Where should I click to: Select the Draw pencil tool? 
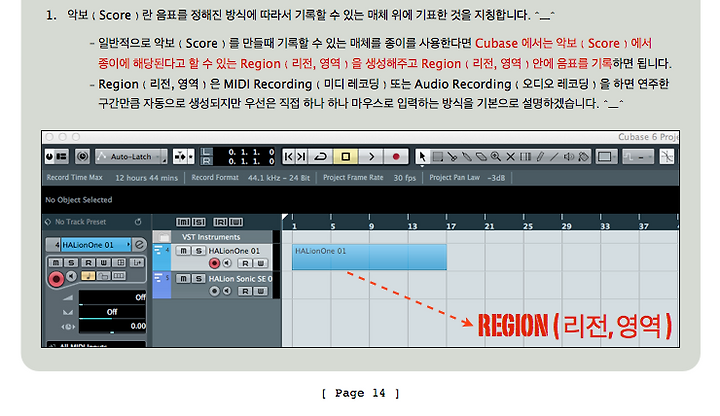coord(540,157)
